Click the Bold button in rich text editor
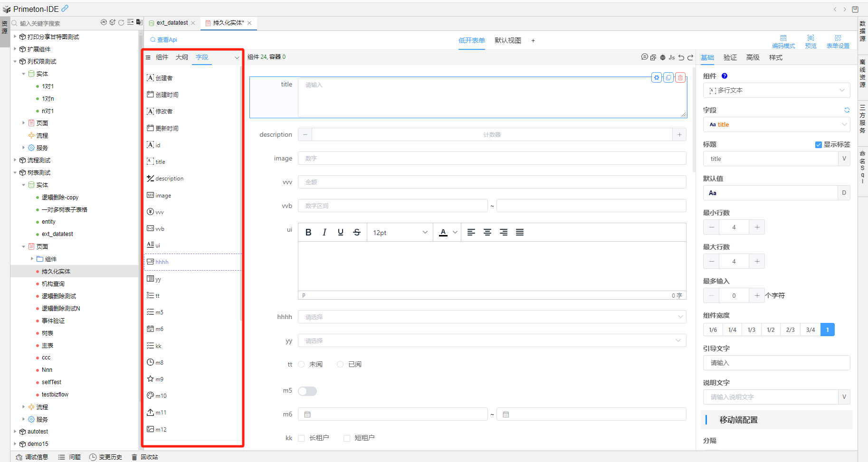This screenshot has height=462, width=868. coord(308,232)
